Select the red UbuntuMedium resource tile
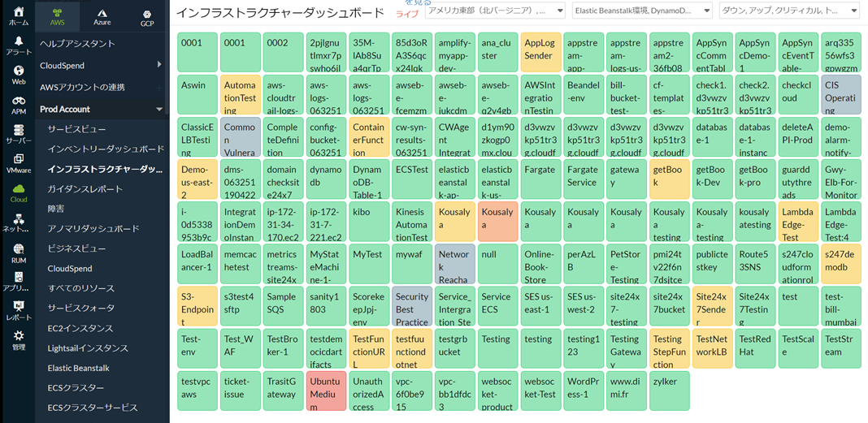The image size is (868, 423). click(325, 391)
